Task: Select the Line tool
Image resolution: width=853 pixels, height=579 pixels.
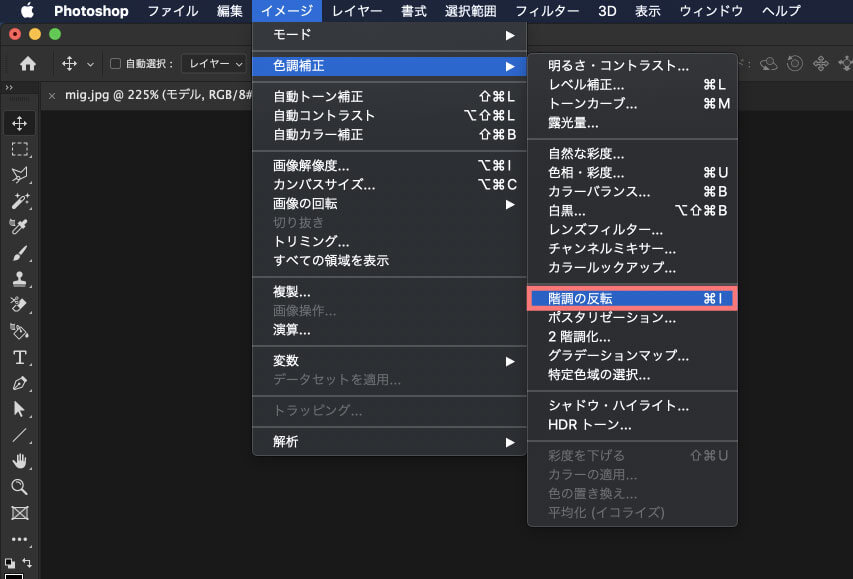Action: click(x=20, y=435)
